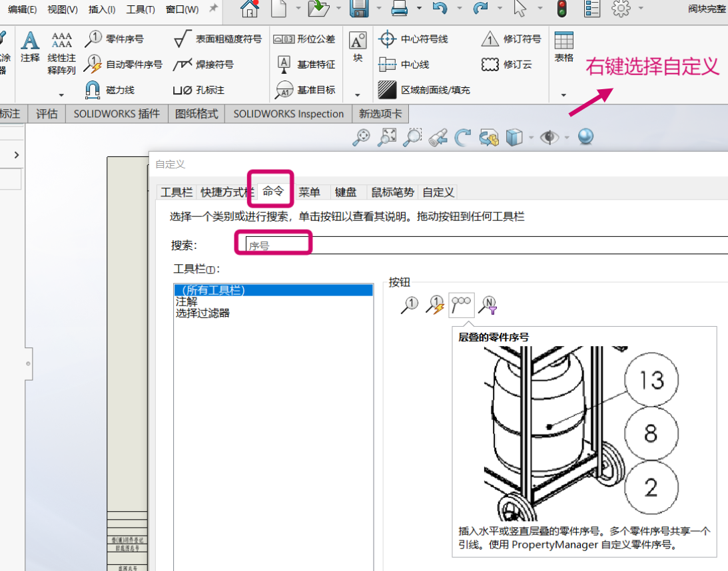
Task: Open dropdown next to Print icon
Action: 419,8
